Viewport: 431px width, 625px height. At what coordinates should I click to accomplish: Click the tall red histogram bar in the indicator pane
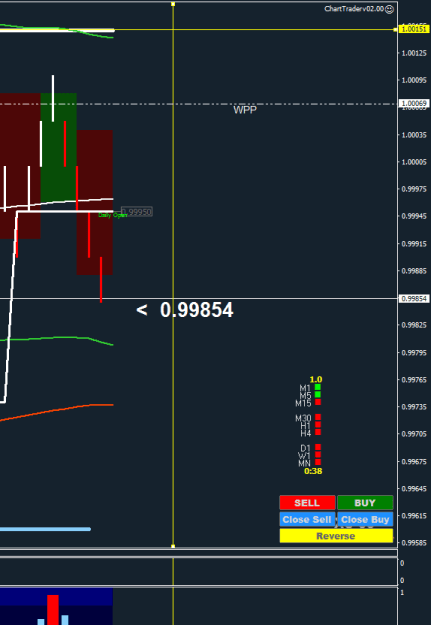pyautogui.click(x=53, y=610)
